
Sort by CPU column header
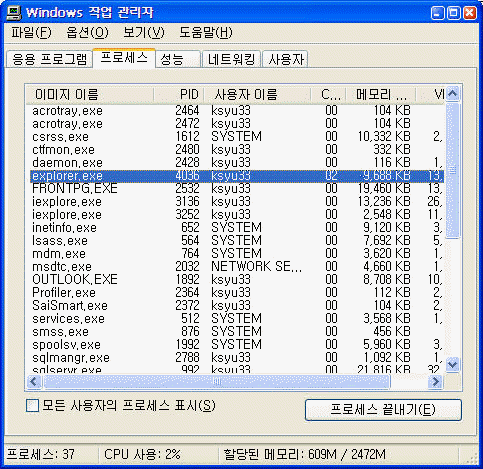click(x=329, y=95)
